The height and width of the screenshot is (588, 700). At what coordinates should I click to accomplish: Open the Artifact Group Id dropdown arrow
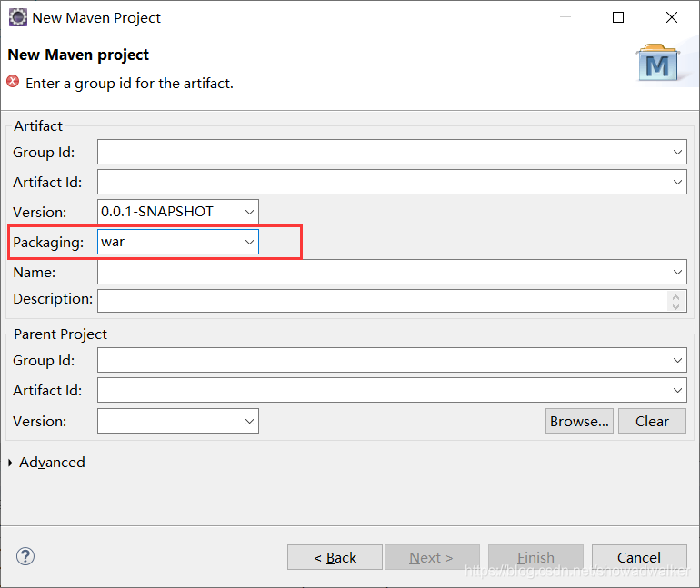[x=677, y=152]
